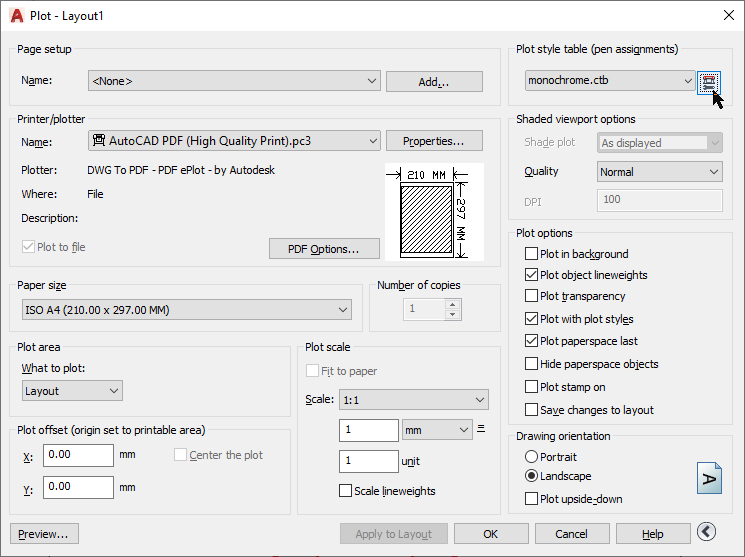Click the X plot offset field
This screenshot has height=557, width=745.
(x=78, y=455)
